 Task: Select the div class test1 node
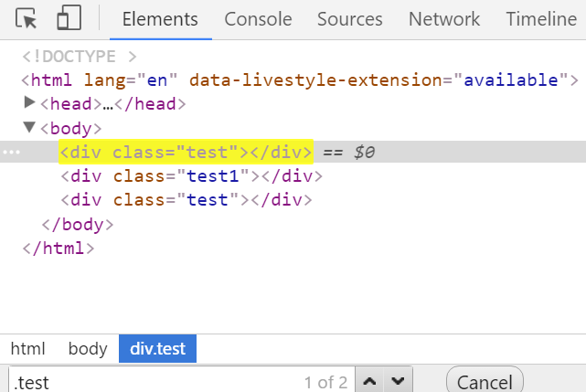tap(191, 176)
